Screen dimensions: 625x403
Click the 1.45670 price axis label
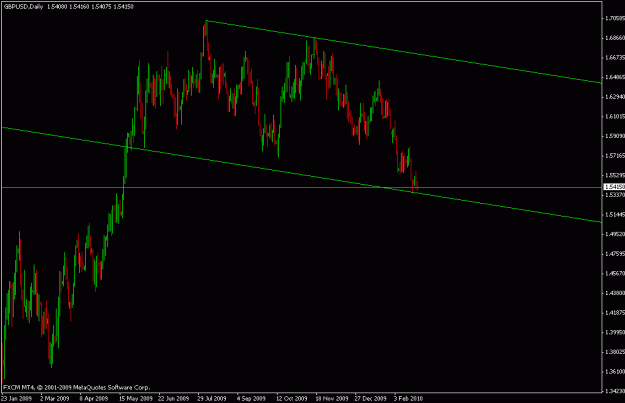pos(615,273)
